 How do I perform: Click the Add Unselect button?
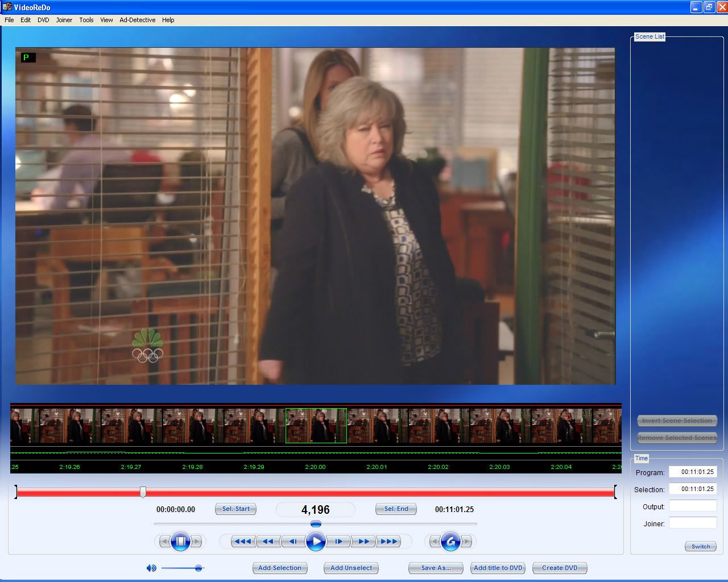point(351,568)
